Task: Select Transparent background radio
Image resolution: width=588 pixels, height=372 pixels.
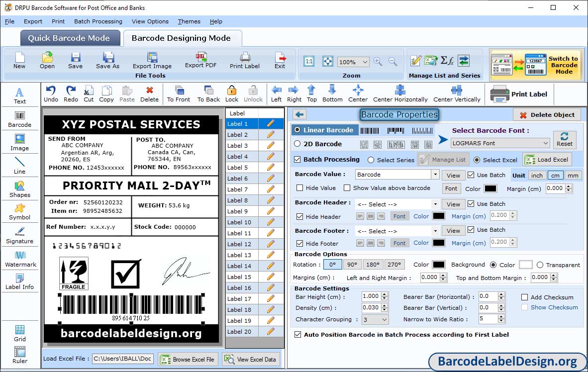Action: [x=540, y=265]
